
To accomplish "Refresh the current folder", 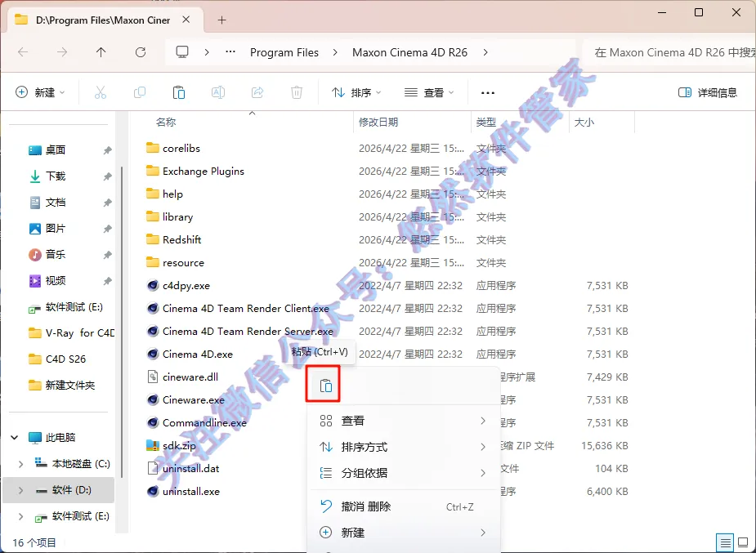I will [x=141, y=52].
